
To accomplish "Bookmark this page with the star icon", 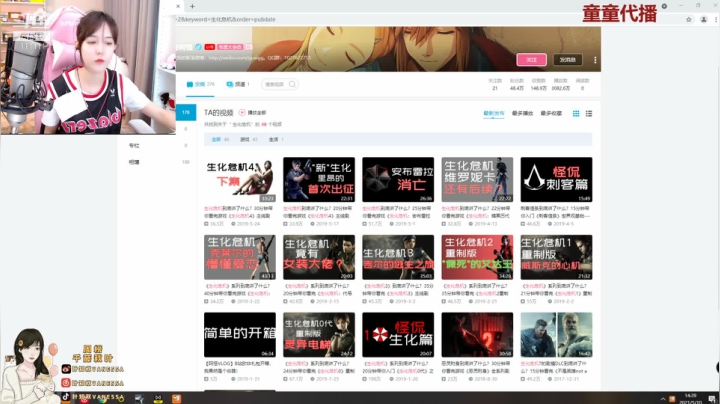I will (688, 19).
